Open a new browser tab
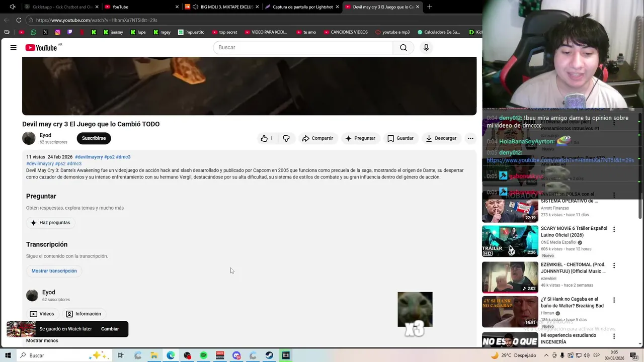Screen dimensions: 644x362 point(430,7)
